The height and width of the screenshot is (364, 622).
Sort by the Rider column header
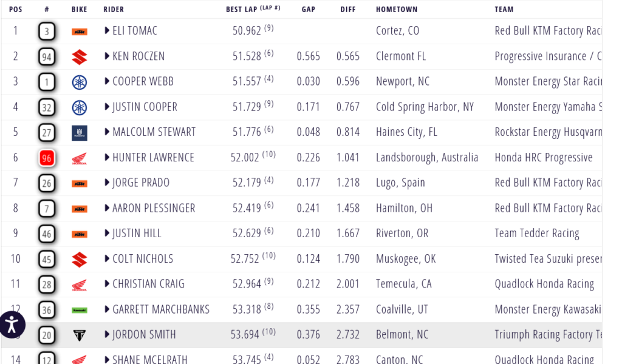114,10
